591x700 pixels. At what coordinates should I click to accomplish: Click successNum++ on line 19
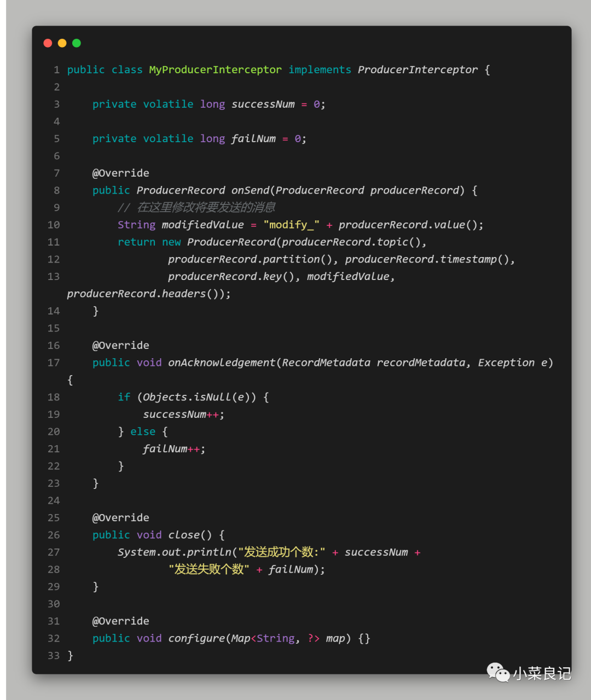coord(181,415)
